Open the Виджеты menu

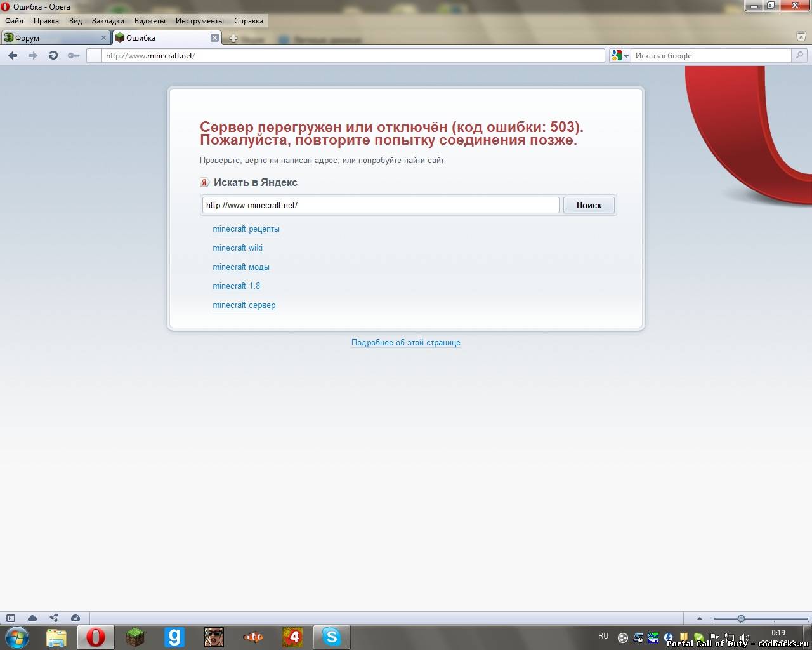point(150,21)
